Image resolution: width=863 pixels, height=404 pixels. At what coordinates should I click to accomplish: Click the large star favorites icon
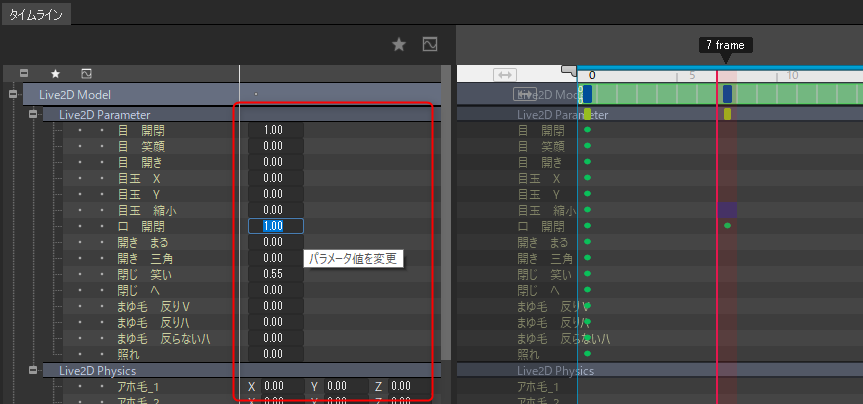click(398, 45)
